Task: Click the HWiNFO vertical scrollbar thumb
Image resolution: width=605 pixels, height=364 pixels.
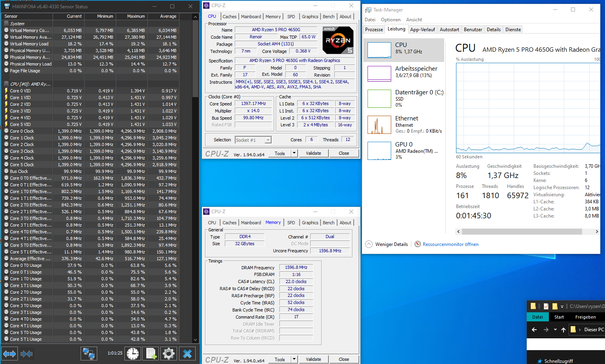Action: pyautogui.click(x=195, y=58)
